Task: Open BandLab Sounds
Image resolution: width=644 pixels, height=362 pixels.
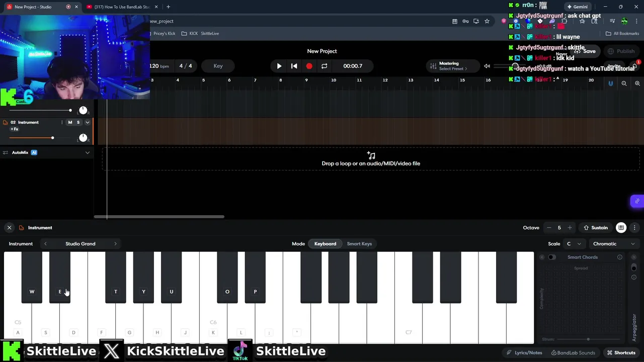Action: pos(573,353)
